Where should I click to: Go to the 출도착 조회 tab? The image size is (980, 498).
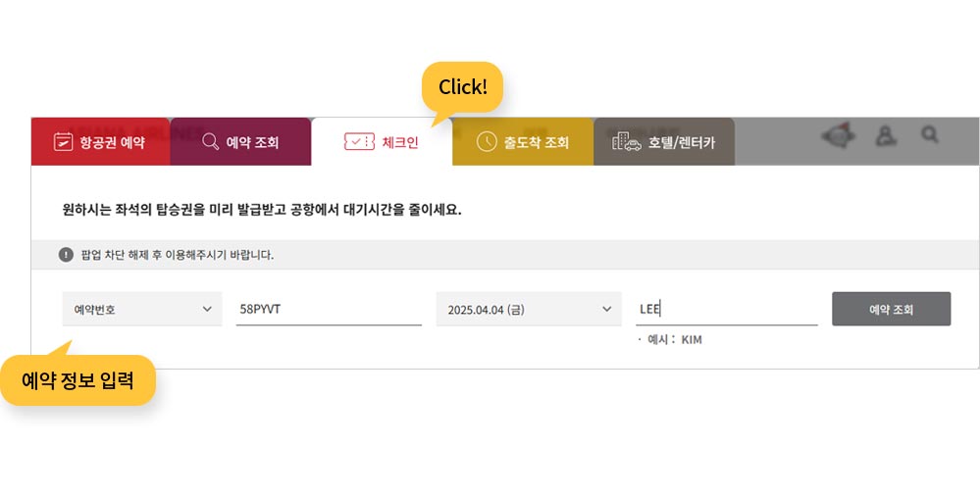click(523, 142)
